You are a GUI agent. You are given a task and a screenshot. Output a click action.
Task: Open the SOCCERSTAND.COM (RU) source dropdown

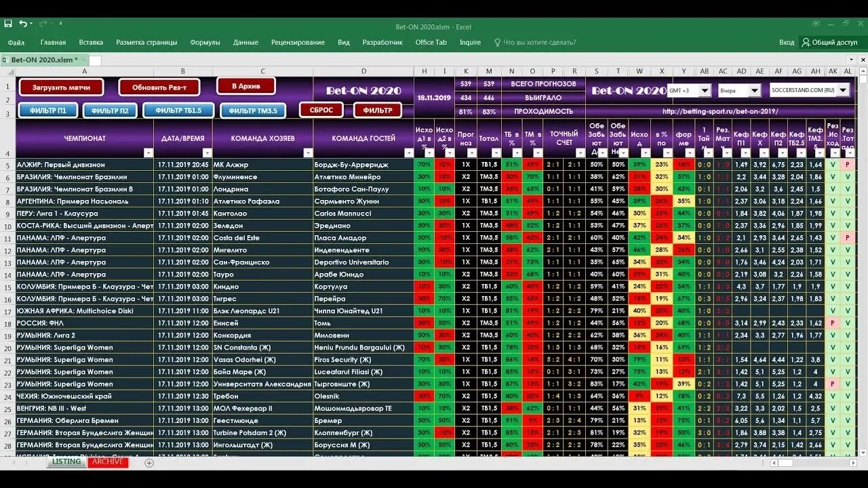point(844,89)
